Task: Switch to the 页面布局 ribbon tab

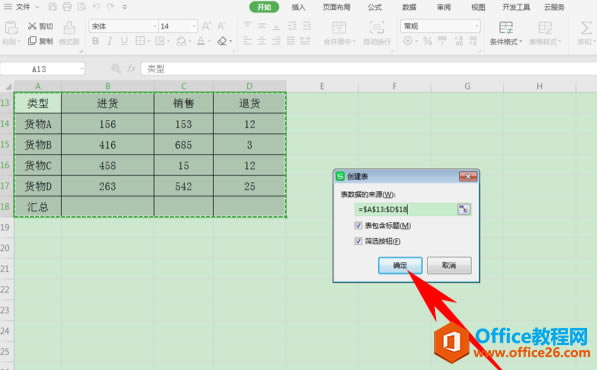Action: tap(337, 7)
